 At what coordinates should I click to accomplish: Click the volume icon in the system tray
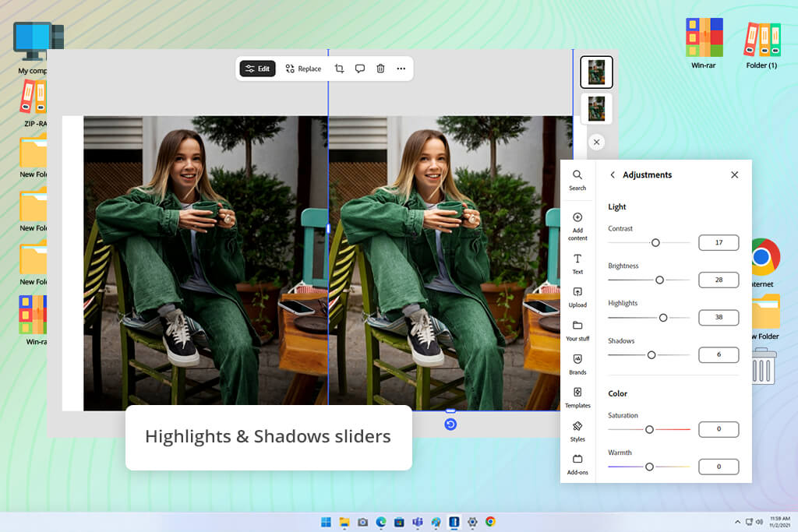[759, 522]
